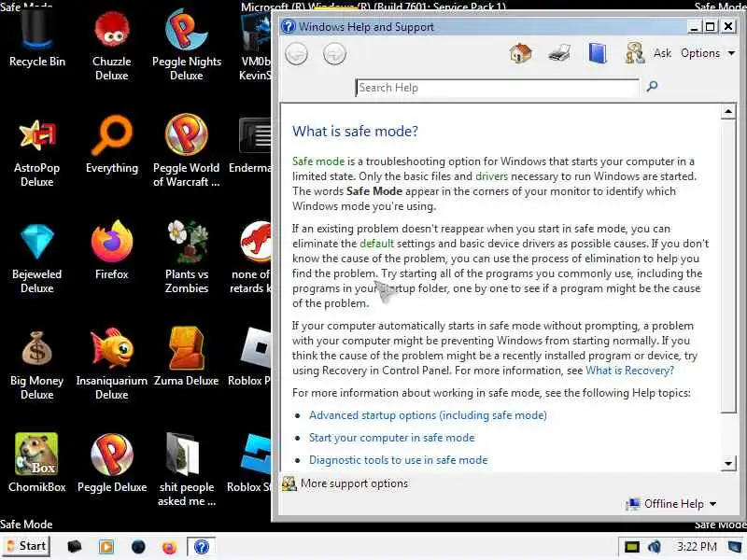Click the scrollbar down arrow in Help
Viewport: 747px width, 560px height.
pyautogui.click(x=728, y=463)
